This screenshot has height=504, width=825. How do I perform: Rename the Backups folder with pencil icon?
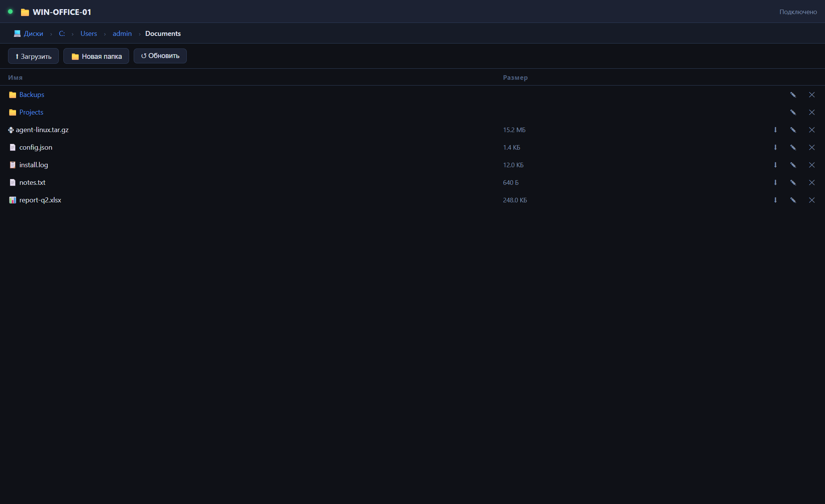(x=793, y=95)
